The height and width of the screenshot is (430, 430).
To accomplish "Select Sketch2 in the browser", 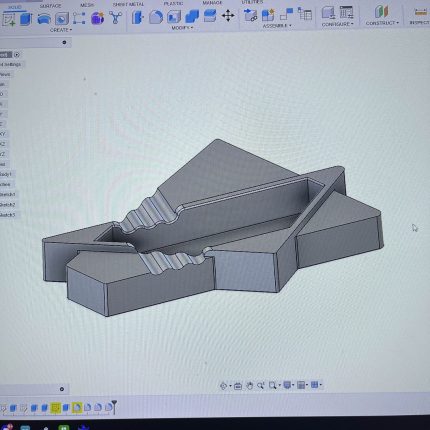I will pos(8,205).
